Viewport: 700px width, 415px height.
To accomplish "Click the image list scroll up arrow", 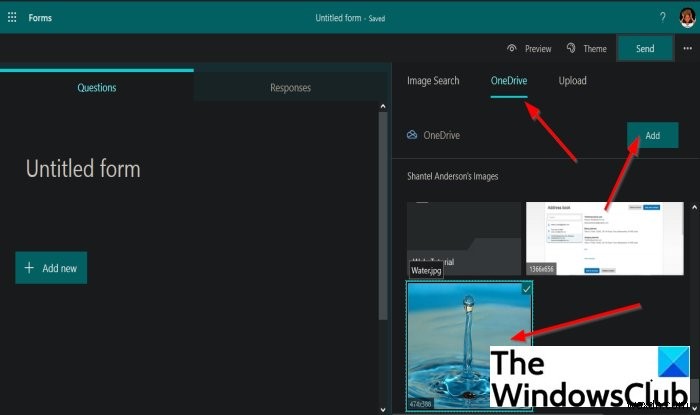I will tap(694, 207).
